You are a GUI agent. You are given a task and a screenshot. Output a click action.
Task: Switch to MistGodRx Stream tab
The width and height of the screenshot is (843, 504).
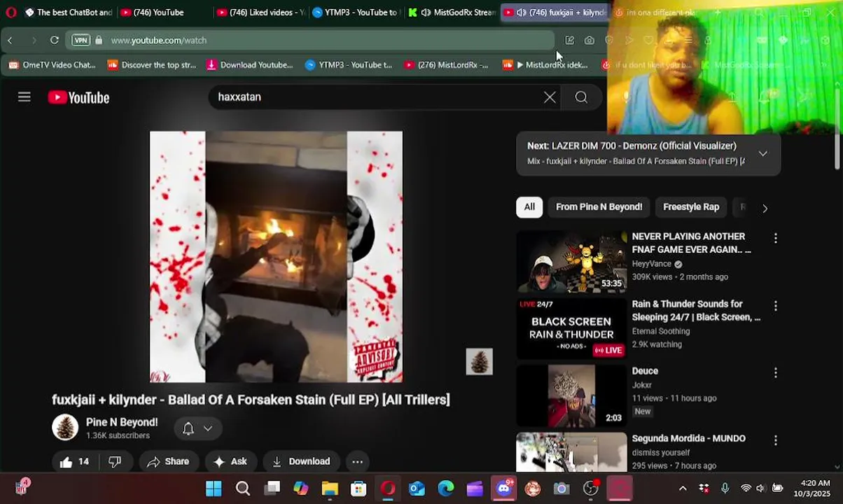pos(452,12)
